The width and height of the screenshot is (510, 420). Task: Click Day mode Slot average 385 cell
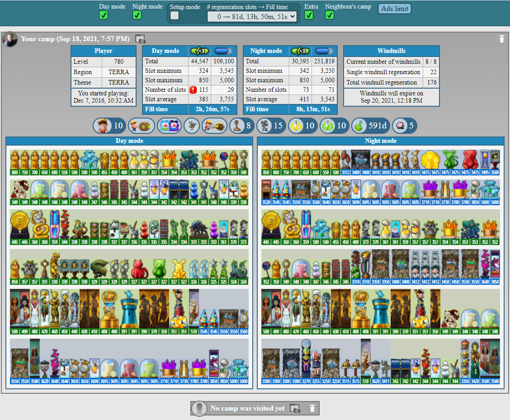[x=199, y=99]
